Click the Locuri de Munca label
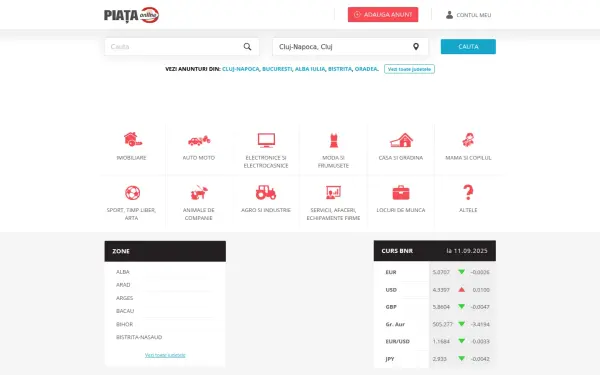The height and width of the screenshot is (375, 600). coord(401,210)
